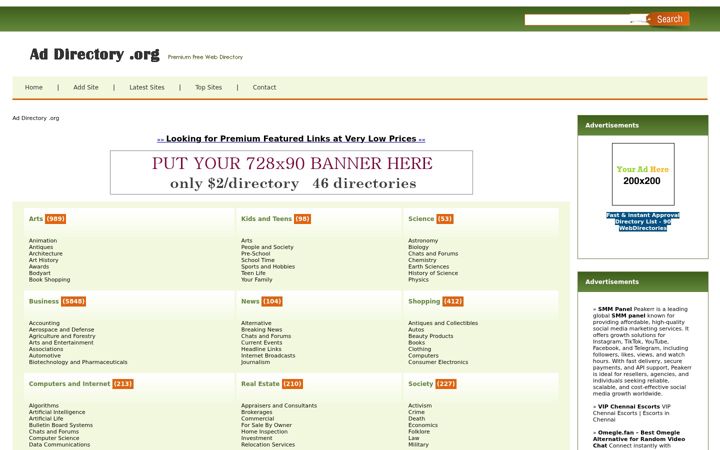Open the Shopping category heading
Image resolution: width=720 pixels, height=450 pixels.
click(x=424, y=301)
